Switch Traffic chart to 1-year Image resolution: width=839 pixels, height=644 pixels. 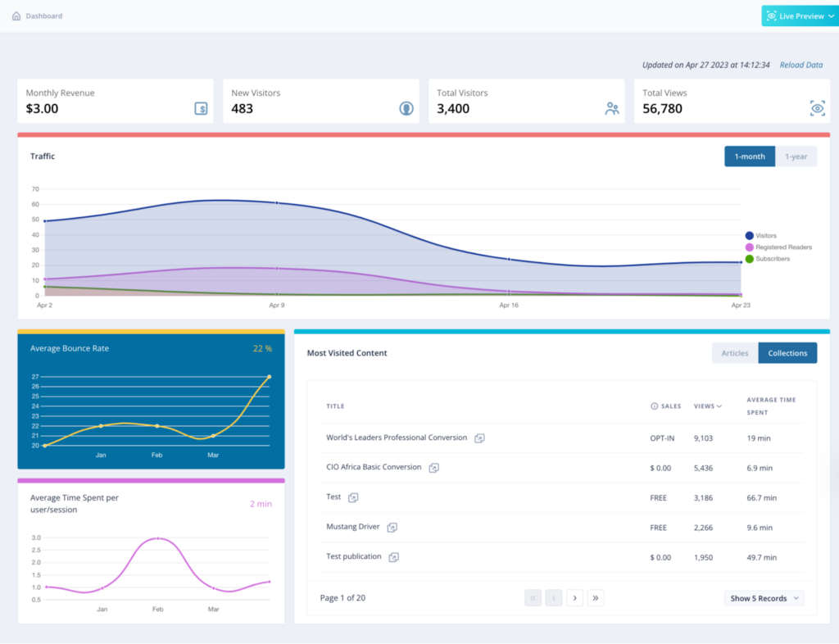[x=796, y=156]
